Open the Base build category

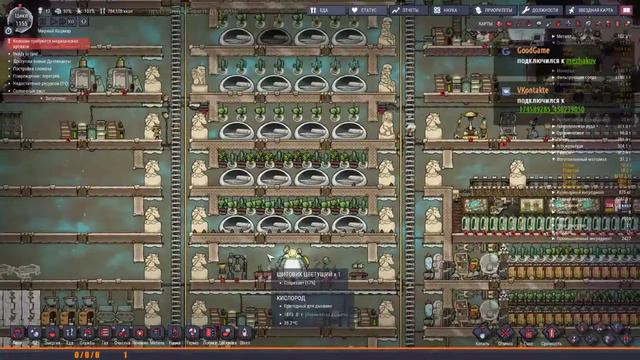17,334
